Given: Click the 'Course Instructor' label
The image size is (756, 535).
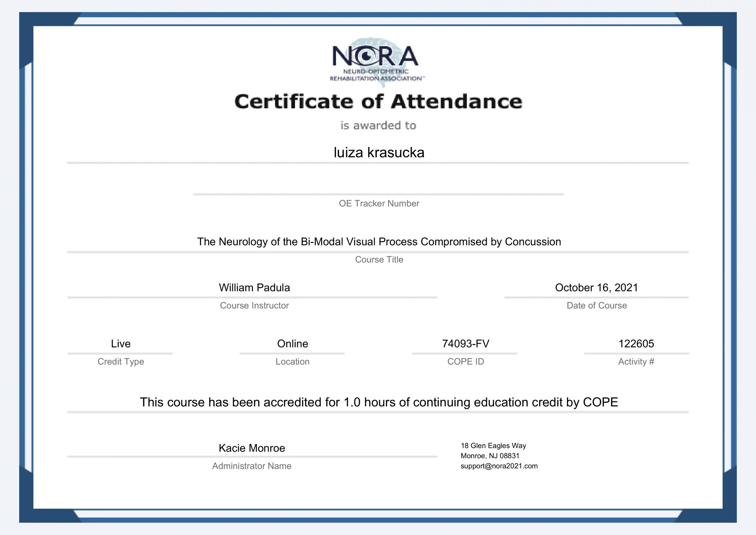Looking at the screenshot, I should 254,305.
